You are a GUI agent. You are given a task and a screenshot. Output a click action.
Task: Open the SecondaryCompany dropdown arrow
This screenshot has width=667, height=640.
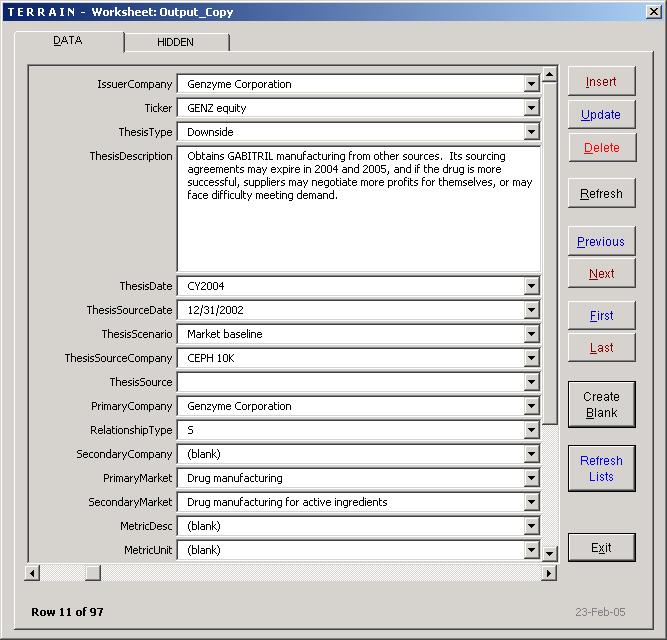(531, 454)
